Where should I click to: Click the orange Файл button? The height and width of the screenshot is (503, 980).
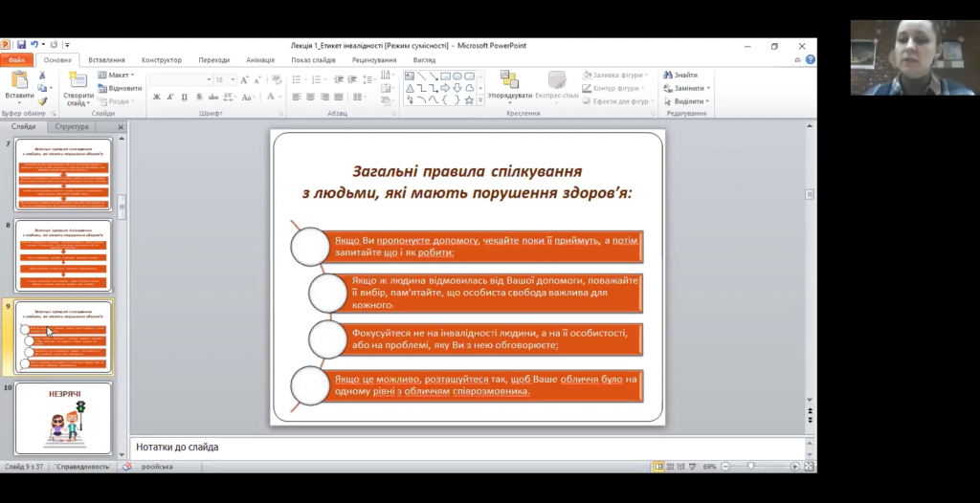[x=18, y=59]
